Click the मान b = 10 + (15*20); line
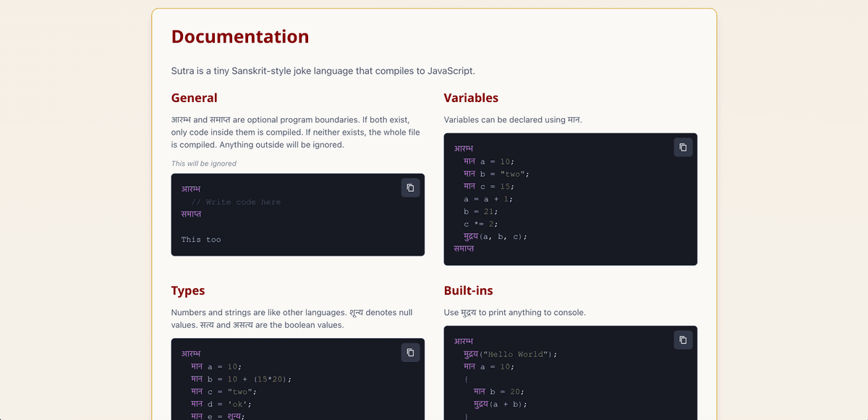 240,379
